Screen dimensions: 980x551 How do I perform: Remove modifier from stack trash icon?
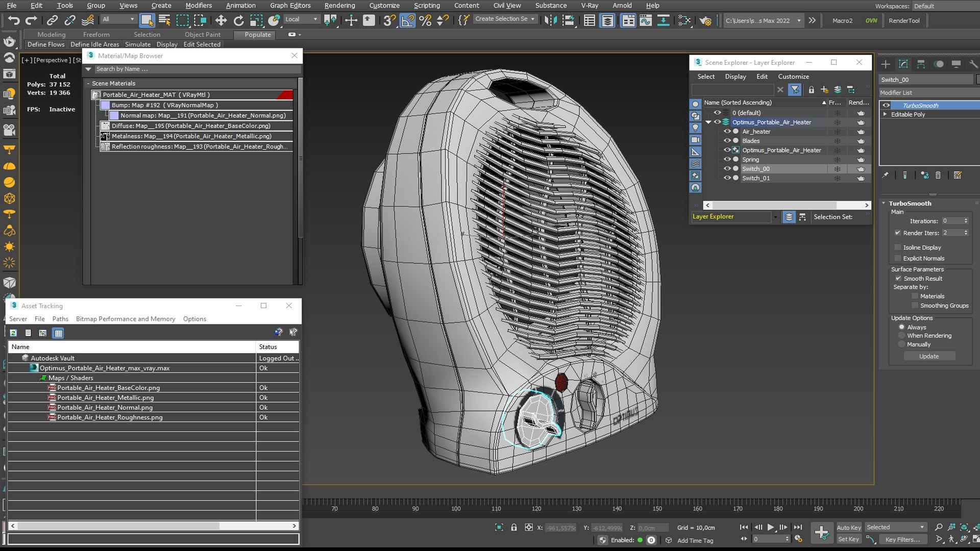938,175
